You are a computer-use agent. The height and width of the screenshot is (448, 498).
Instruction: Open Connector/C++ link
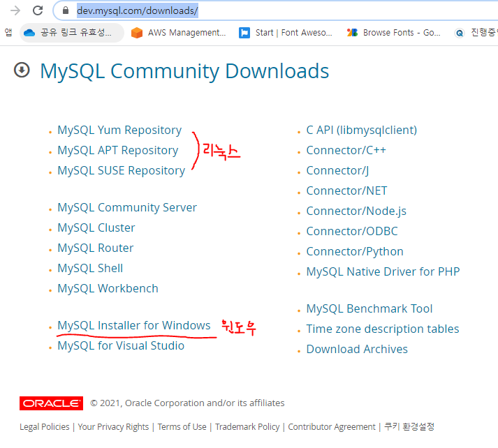click(346, 151)
